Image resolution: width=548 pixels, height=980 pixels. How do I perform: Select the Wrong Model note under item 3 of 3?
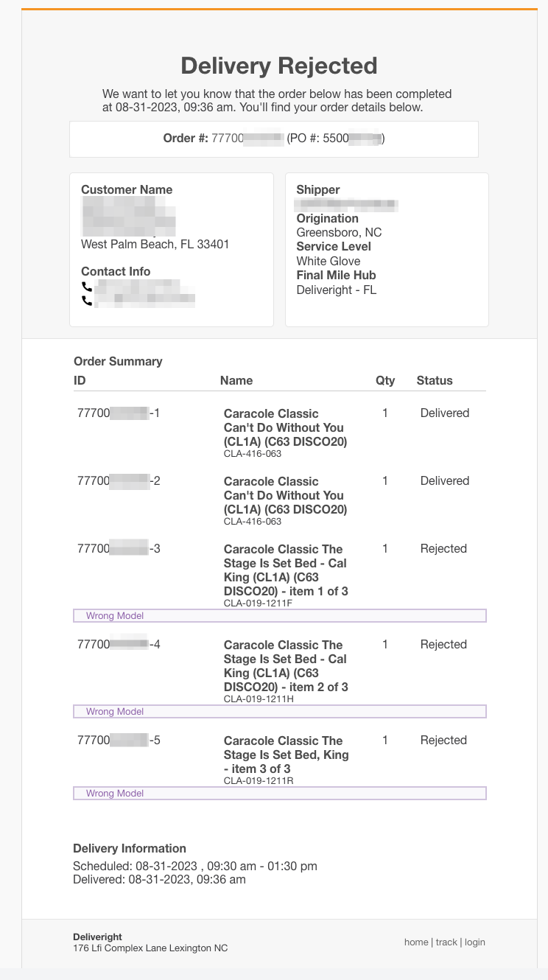(280, 794)
